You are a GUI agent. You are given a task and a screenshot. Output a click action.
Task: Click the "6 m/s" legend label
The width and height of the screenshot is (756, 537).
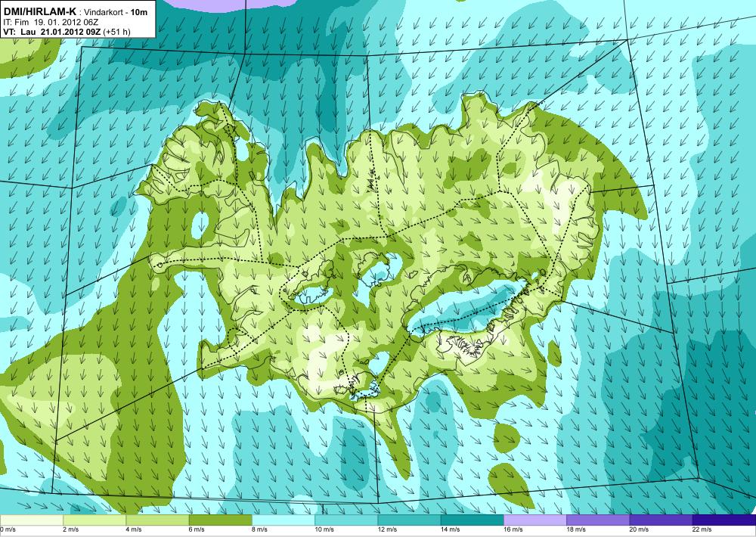click(197, 529)
